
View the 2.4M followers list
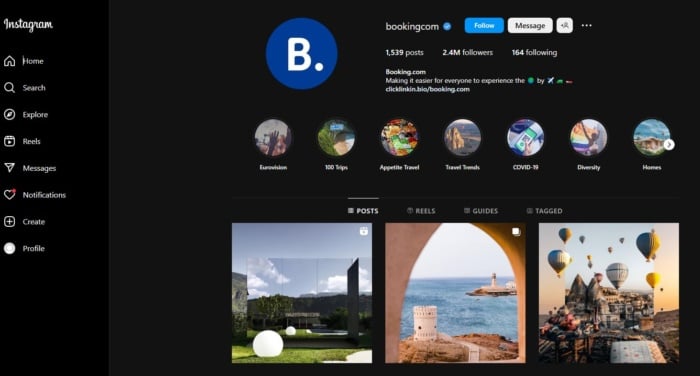pos(467,52)
